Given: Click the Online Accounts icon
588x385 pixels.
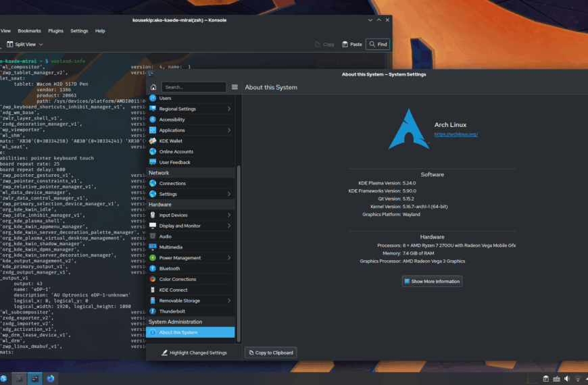Looking at the screenshot, I should 153,151.
